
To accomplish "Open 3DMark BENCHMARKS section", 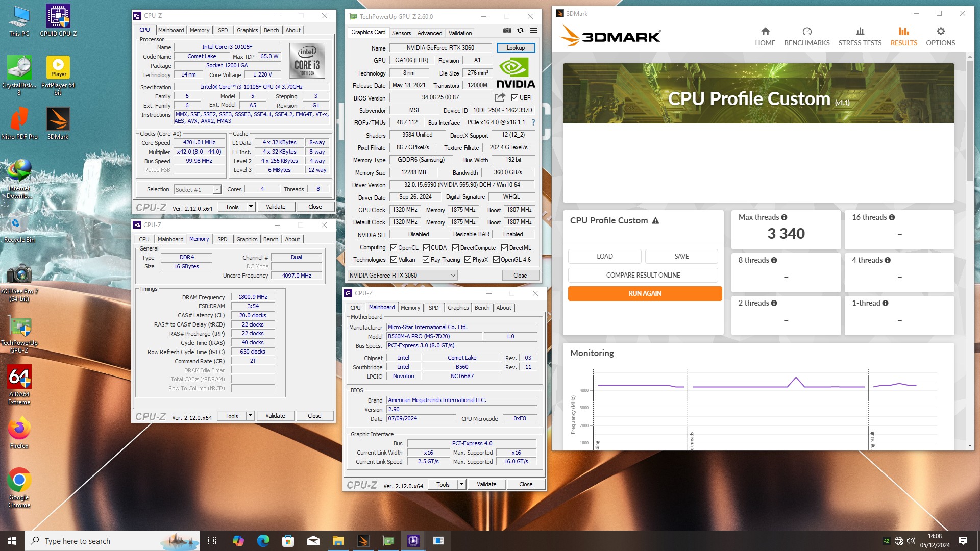I will [x=806, y=37].
